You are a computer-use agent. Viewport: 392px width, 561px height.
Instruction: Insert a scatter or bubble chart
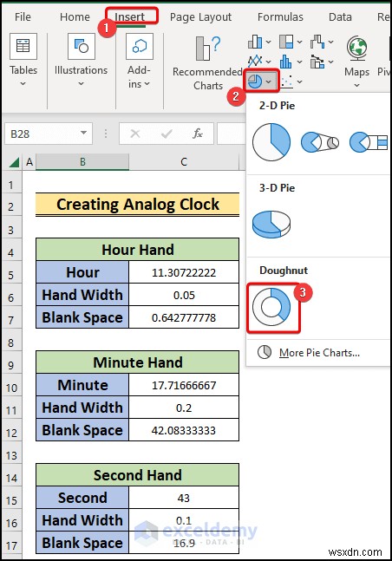(x=286, y=82)
